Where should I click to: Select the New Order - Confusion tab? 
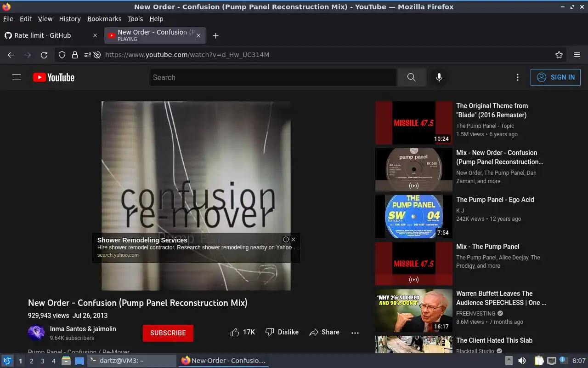tap(155, 35)
